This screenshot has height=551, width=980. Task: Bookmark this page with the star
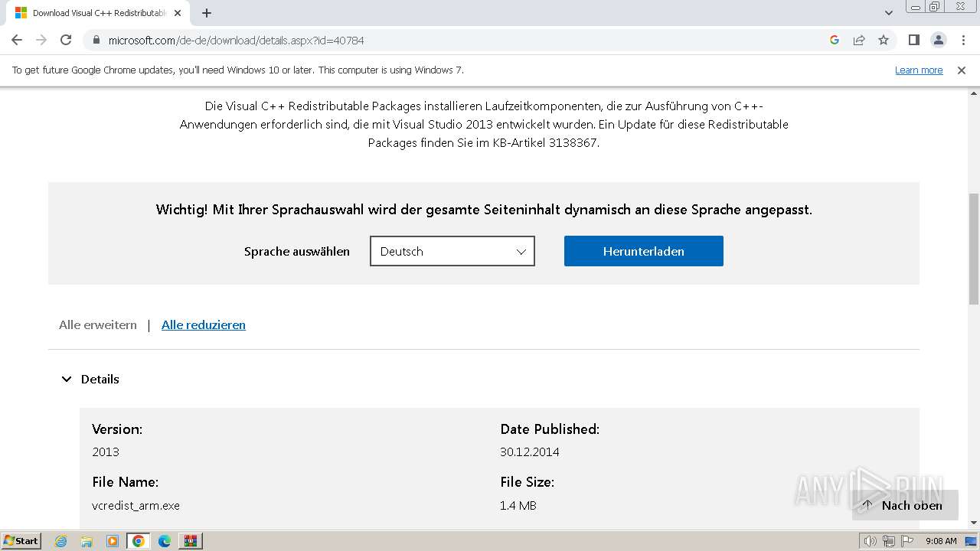click(884, 40)
